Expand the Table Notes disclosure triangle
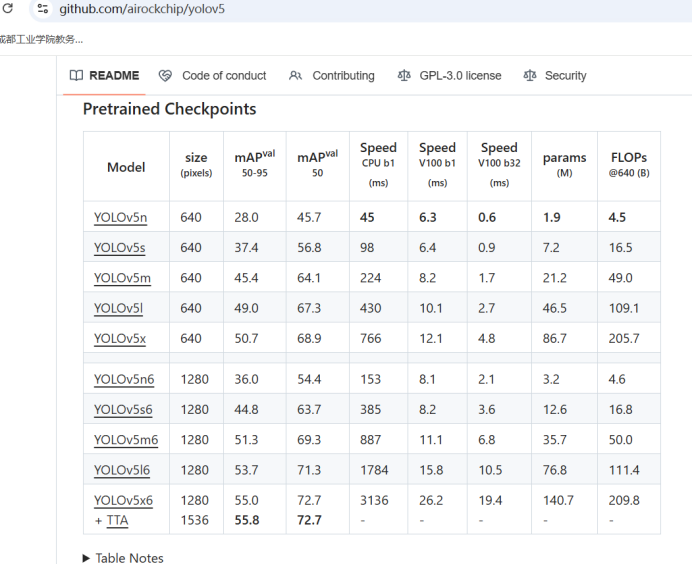Viewport: 692px width, 564px height. (86, 558)
